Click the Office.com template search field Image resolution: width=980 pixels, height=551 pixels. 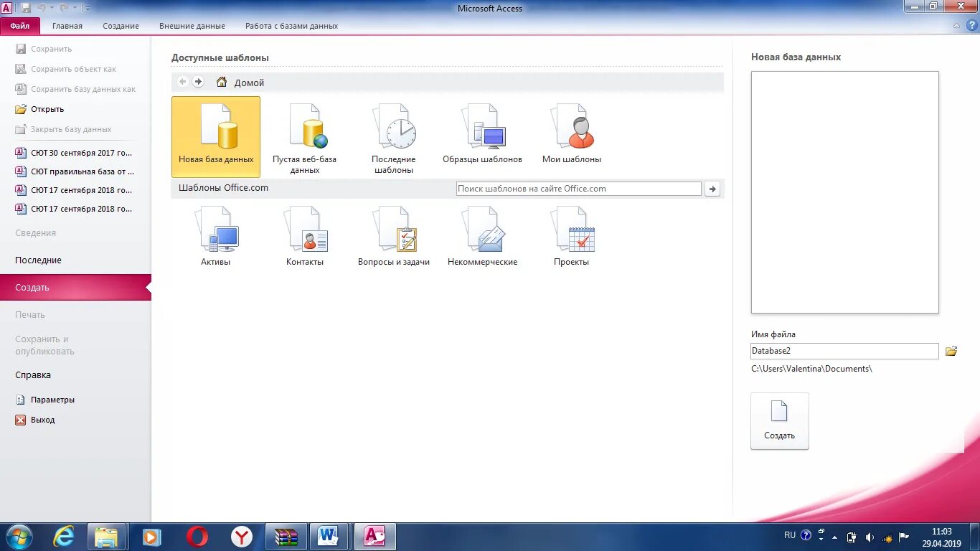click(x=578, y=189)
